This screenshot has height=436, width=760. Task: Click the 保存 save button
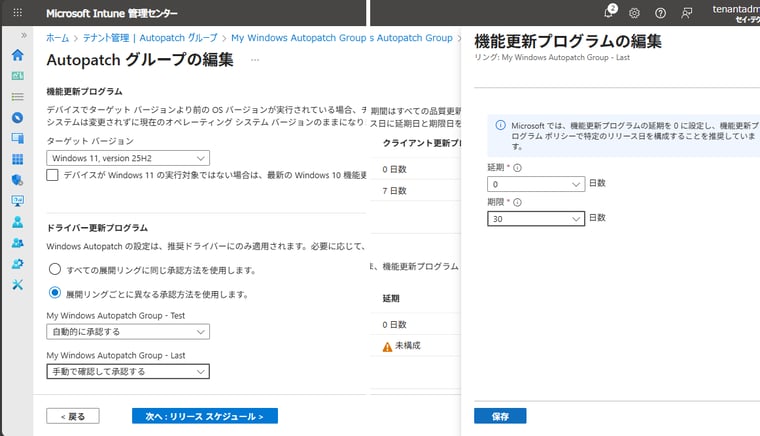click(500, 416)
